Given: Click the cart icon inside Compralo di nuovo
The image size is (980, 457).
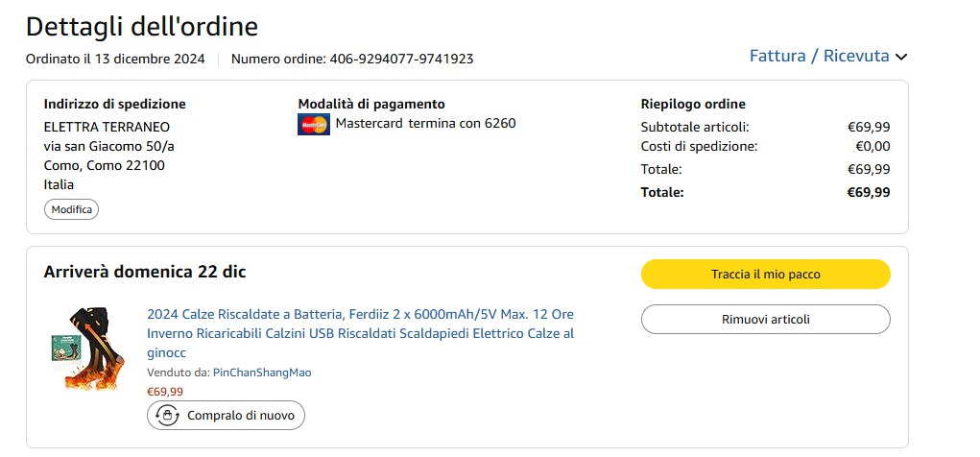Looking at the screenshot, I should [x=168, y=416].
